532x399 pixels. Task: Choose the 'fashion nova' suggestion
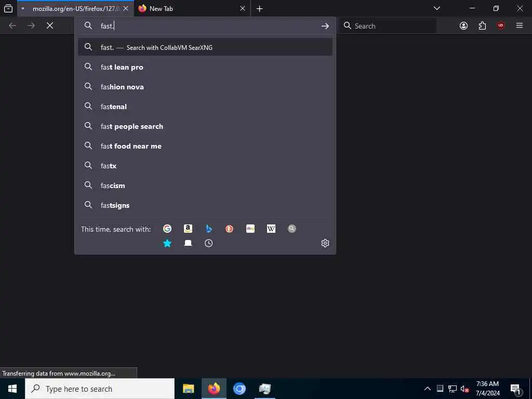point(205,87)
